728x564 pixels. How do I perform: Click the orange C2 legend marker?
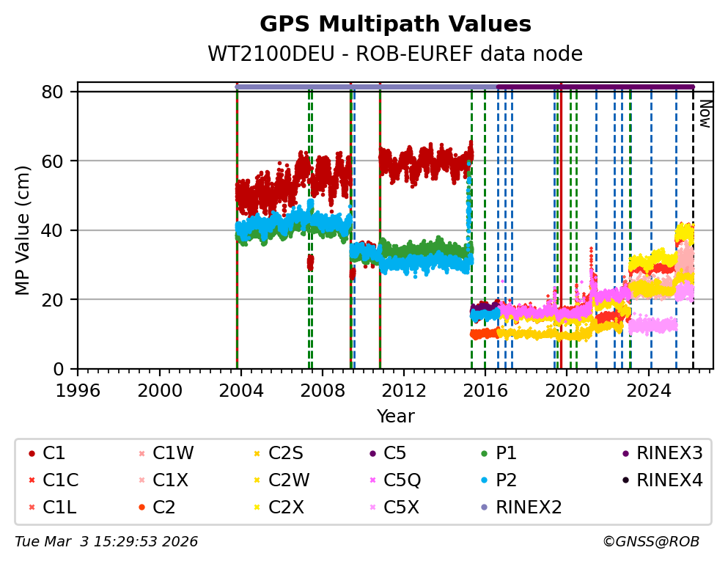tap(141, 507)
